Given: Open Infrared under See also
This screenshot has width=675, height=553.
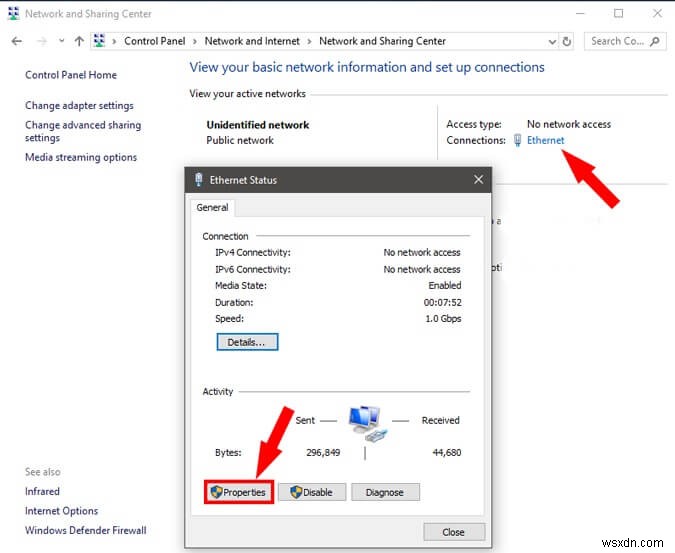Looking at the screenshot, I should point(42,491).
